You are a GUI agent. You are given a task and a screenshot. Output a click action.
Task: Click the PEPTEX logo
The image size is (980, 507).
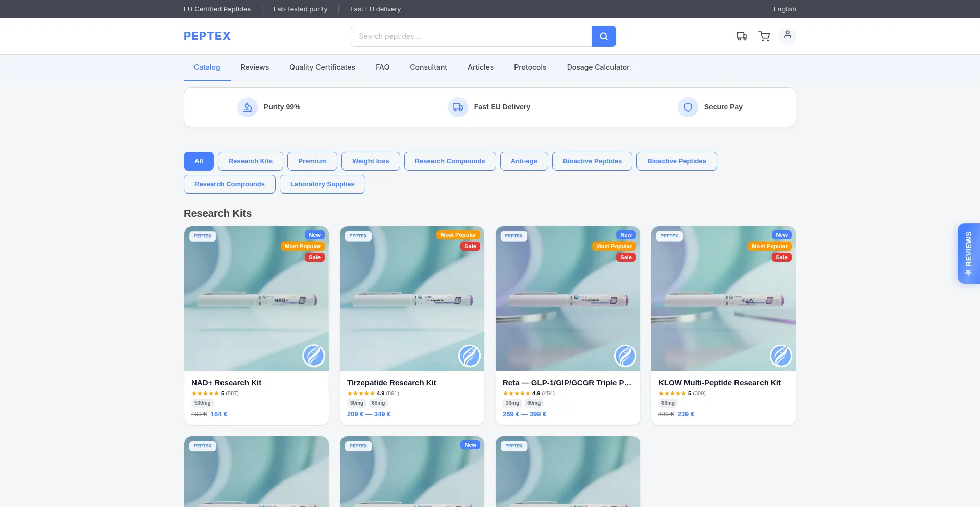(207, 36)
